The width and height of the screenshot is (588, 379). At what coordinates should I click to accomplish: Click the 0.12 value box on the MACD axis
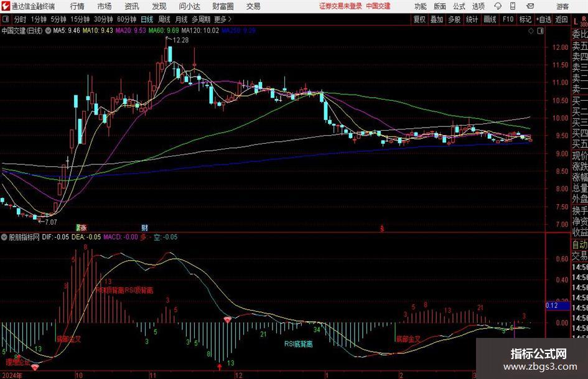click(557, 306)
